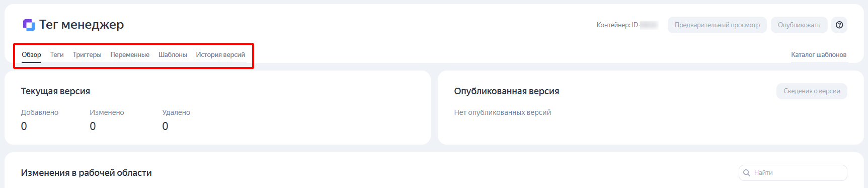868x188 pixels.
Task: Open the Шаблоны tab
Action: pos(173,54)
